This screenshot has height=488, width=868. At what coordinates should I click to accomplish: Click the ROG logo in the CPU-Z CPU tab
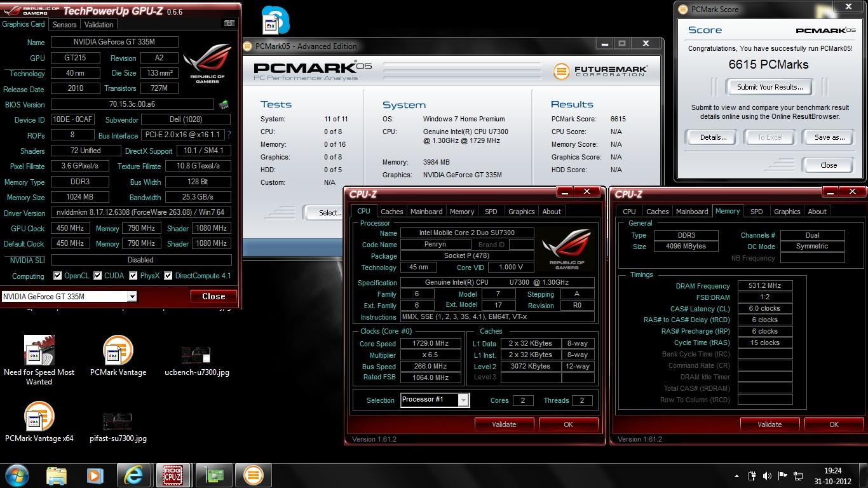[x=567, y=249]
